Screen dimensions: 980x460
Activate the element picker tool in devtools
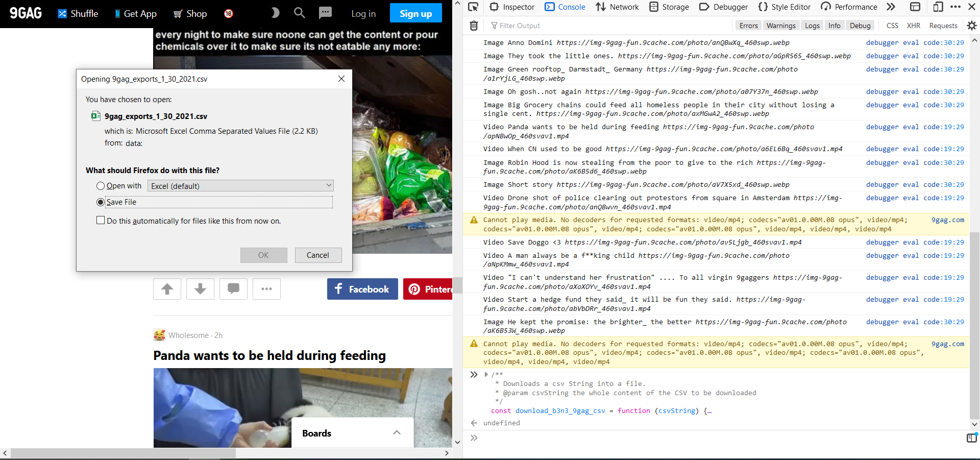click(x=473, y=7)
